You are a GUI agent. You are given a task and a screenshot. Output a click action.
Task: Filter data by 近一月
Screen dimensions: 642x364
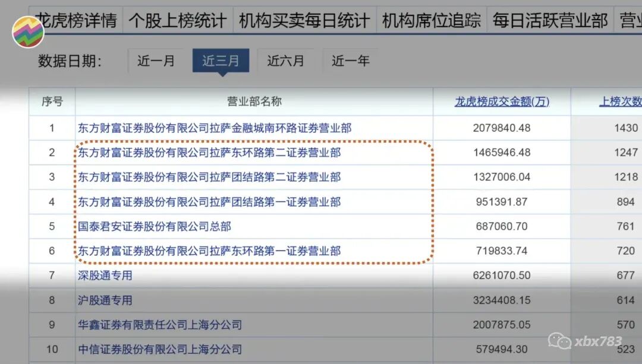coord(156,61)
